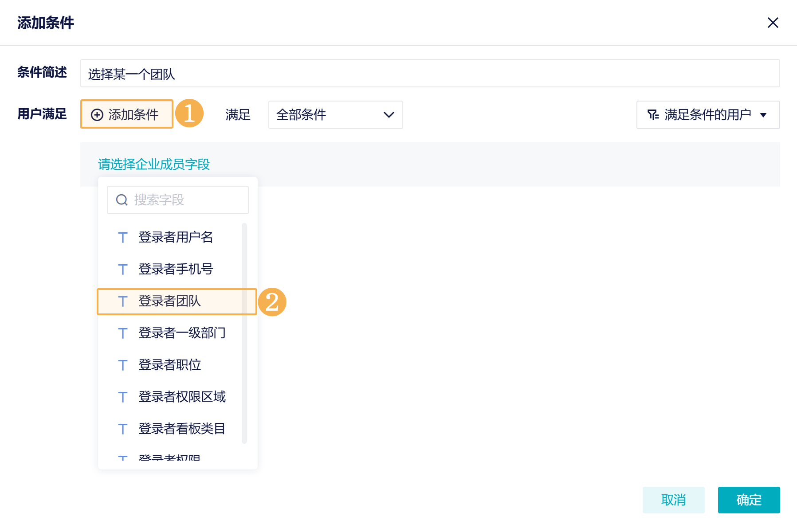Choose 登录者看板类目 field option

(182, 429)
